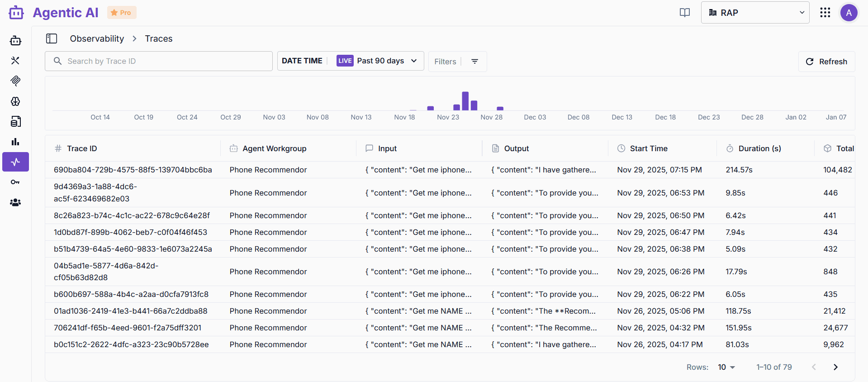The image size is (868, 382).
Task: Sort by the Agent Workgroup column header
Action: tap(274, 148)
